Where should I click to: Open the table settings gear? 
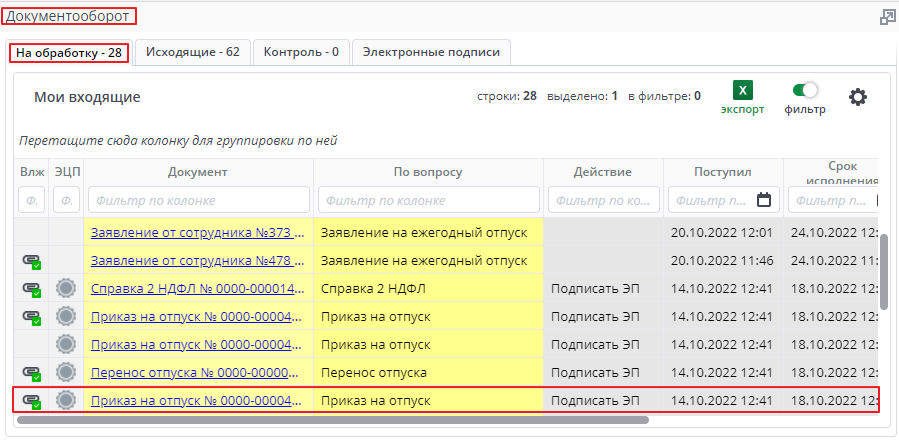858,97
